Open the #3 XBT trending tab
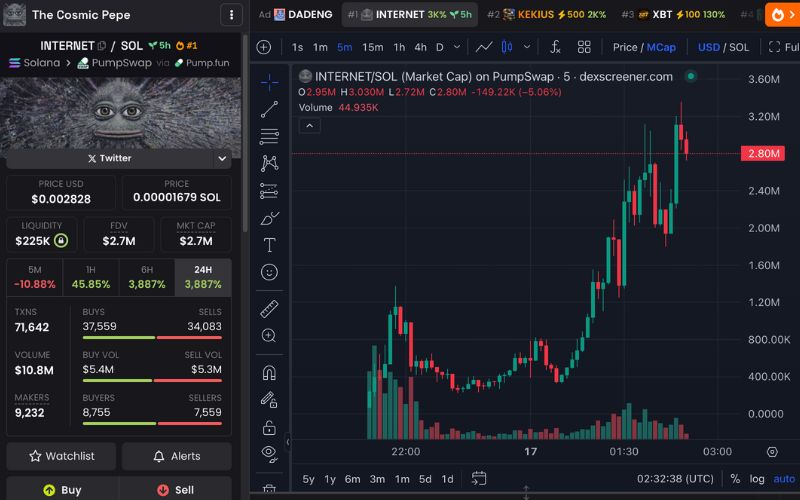The width and height of the screenshot is (800, 500). point(673,15)
